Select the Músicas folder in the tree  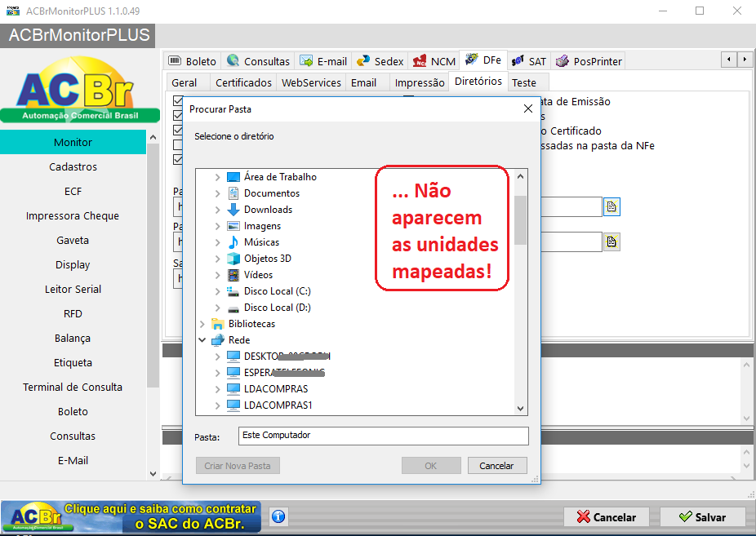point(261,242)
